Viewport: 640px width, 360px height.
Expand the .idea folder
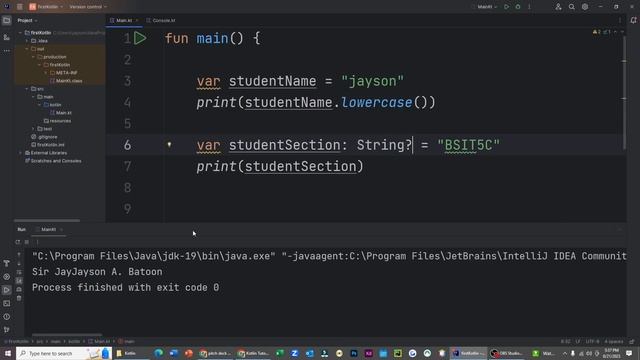[x=27, y=41]
